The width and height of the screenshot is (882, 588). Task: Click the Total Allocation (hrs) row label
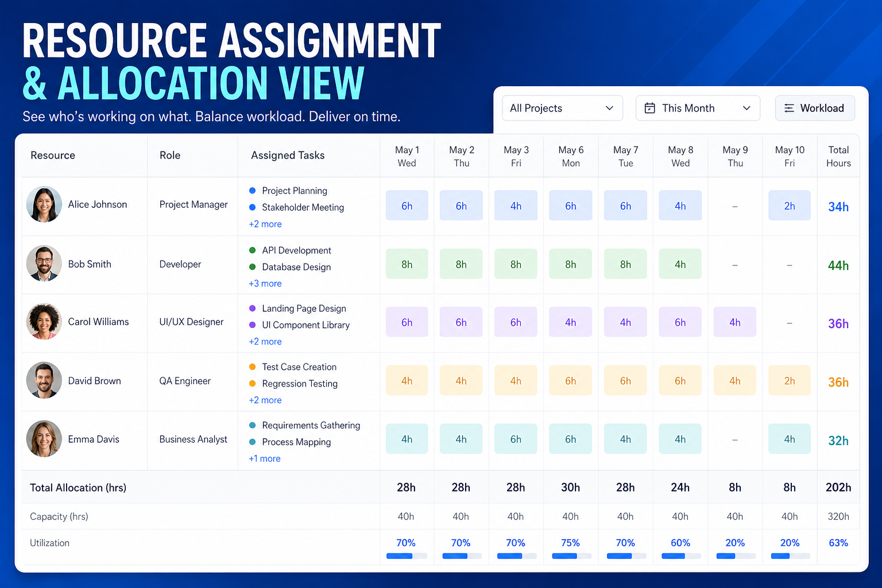pyautogui.click(x=78, y=488)
